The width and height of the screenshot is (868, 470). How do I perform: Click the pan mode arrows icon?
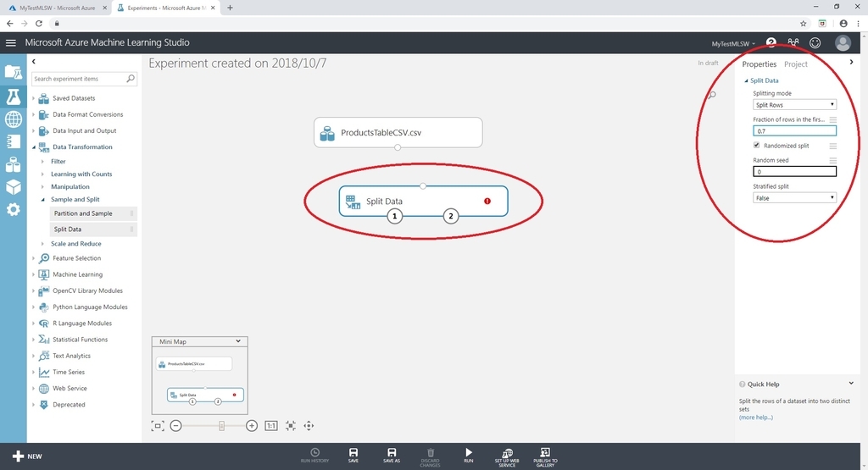[309, 425]
